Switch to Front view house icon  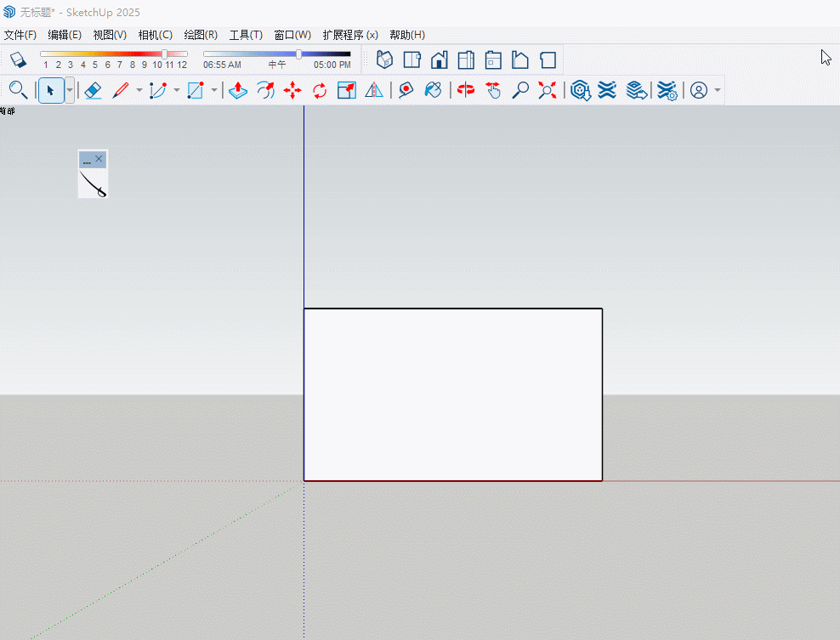(439, 59)
